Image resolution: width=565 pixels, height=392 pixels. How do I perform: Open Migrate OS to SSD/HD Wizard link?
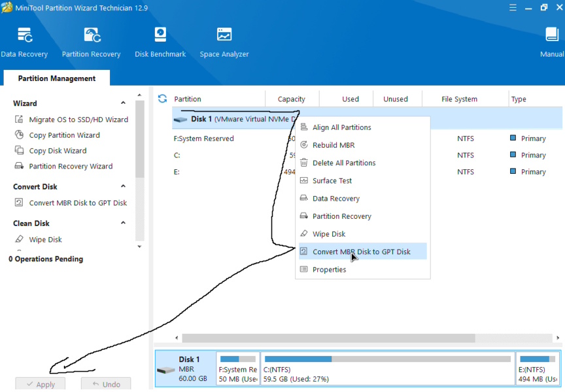(78, 120)
